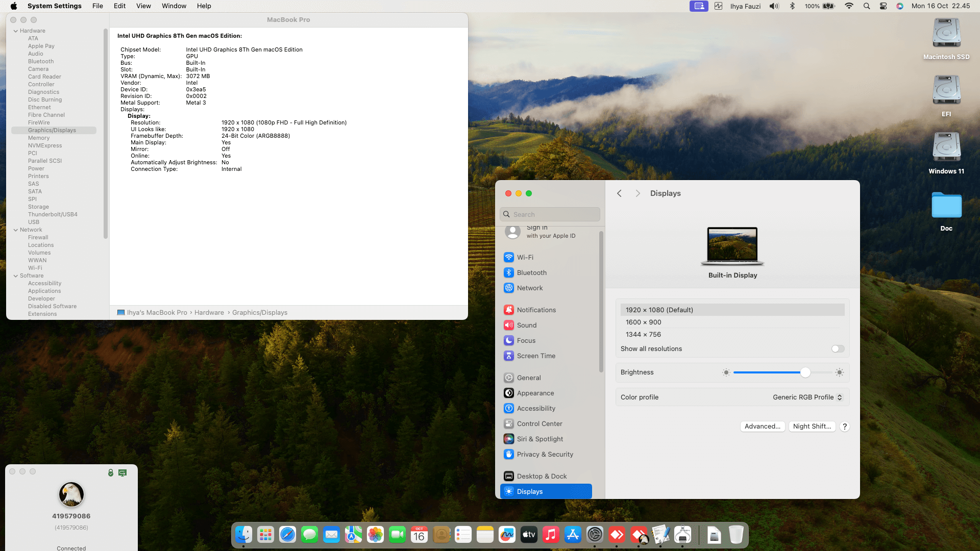Open the App Store from the Dock
980x551 pixels.
(x=573, y=535)
